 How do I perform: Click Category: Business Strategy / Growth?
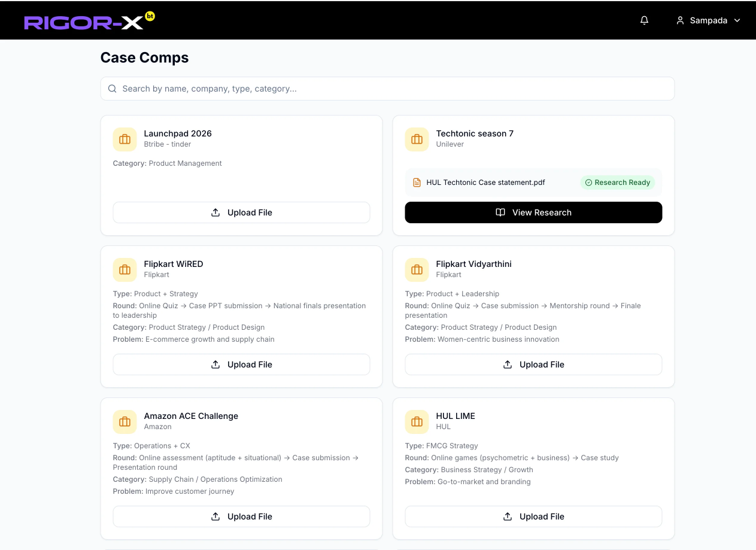[469, 470]
